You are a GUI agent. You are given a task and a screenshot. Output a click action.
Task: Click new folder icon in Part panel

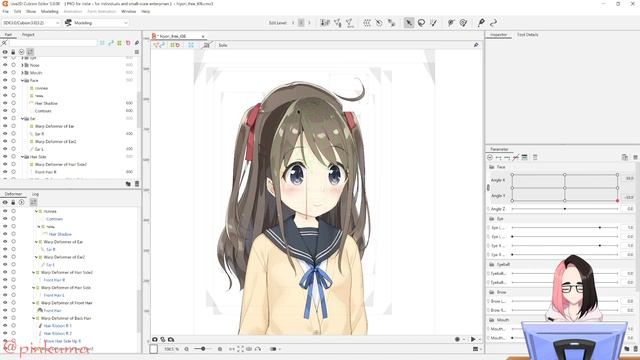point(128,184)
